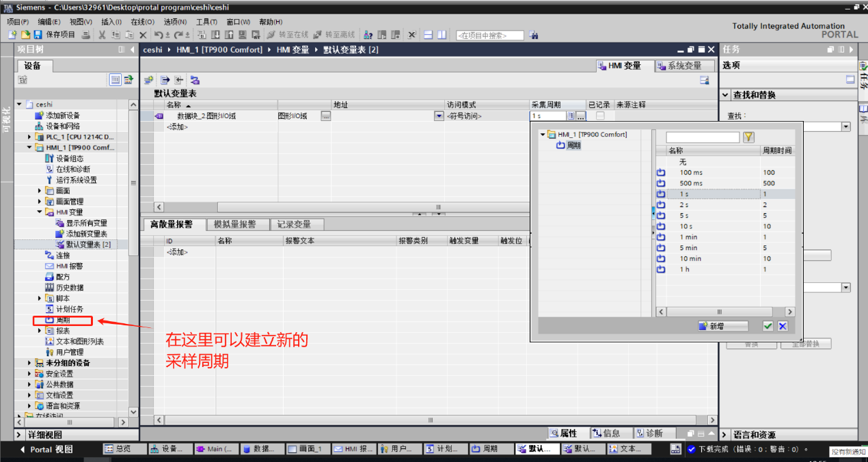Click the undo arrow icon

(x=159, y=35)
